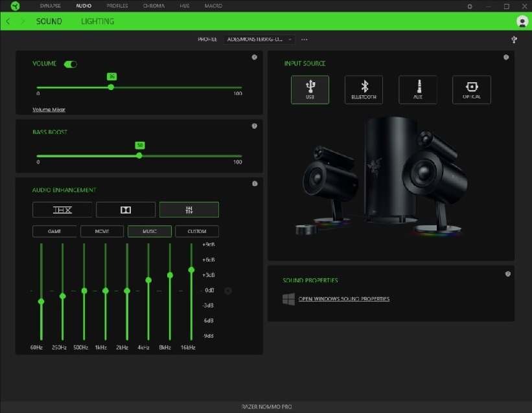532x413 pixels.
Task: Select the AUX input source
Action: click(418, 89)
